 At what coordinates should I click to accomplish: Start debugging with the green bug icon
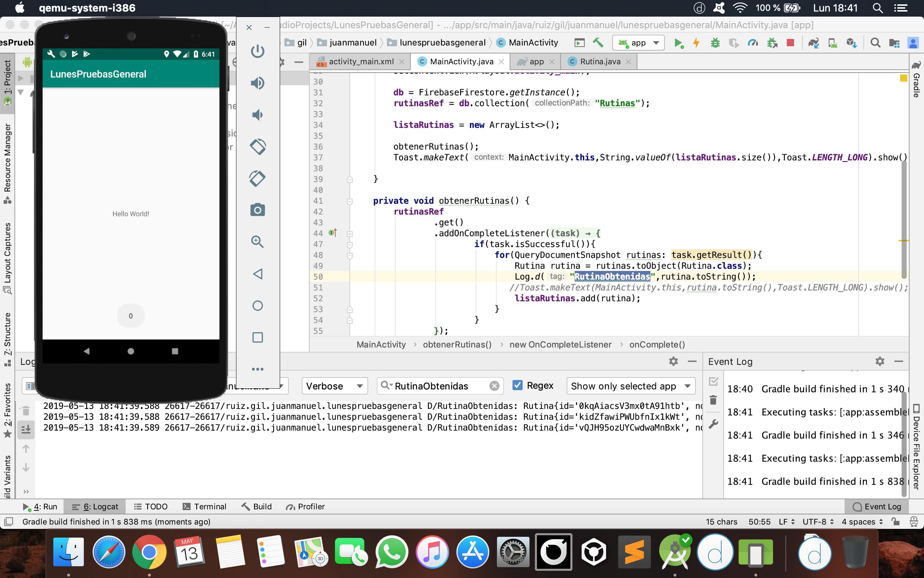tap(715, 43)
